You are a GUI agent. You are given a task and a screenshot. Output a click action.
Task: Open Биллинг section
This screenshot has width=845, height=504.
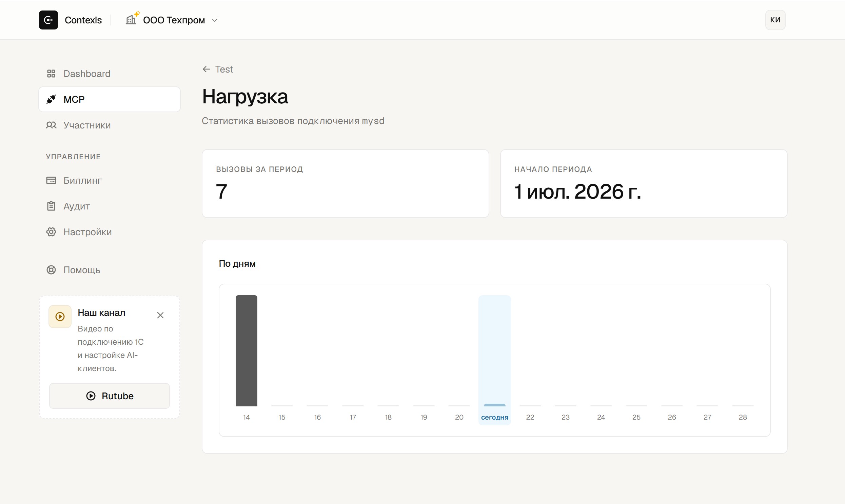click(x=110, y=180)
